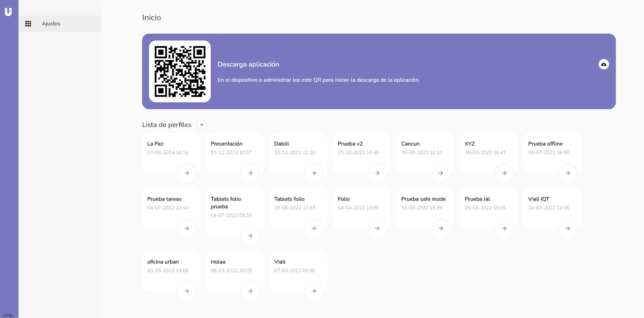Screen dimensions: 644x318
Task: Click the download QR code image
Action: 180,71
